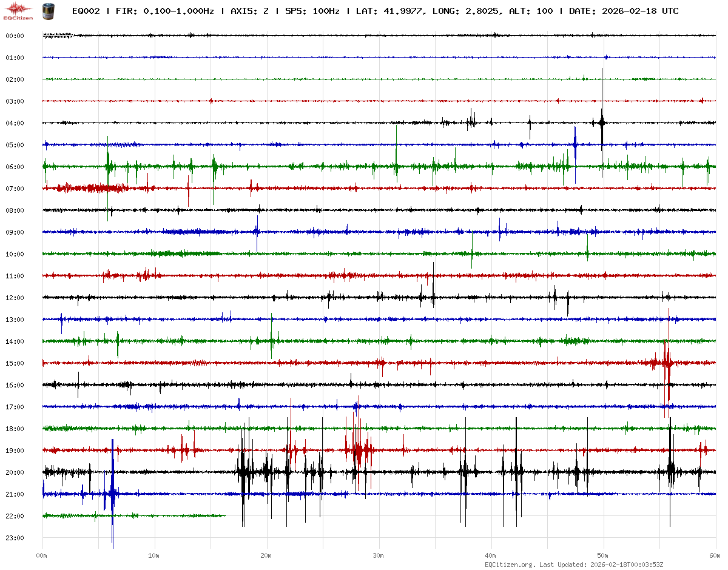Click the 23:00 hour row label
This screenshot has height=570, width=728.
15,538
